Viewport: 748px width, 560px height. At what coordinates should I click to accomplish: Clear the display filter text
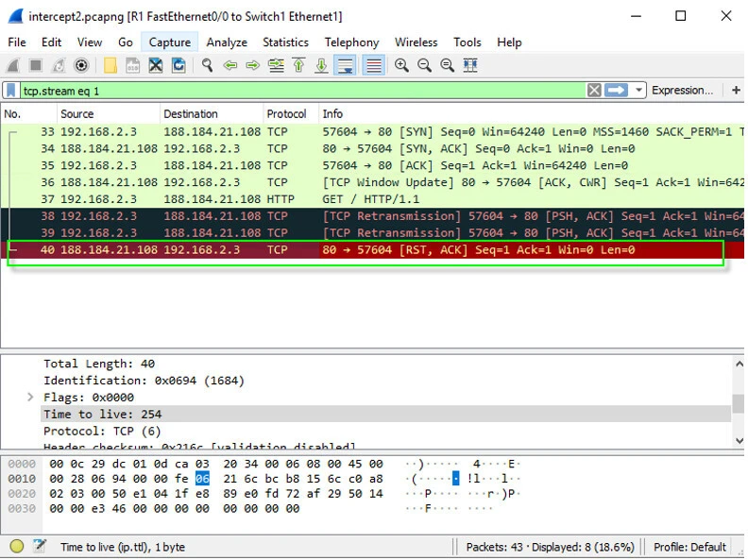(594, 91)
